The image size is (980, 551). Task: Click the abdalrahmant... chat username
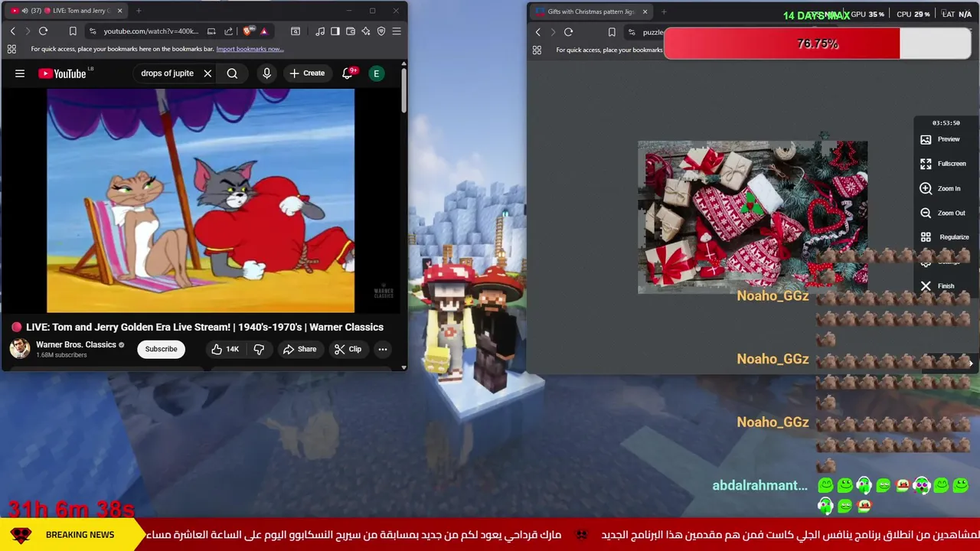click(759, 485)
